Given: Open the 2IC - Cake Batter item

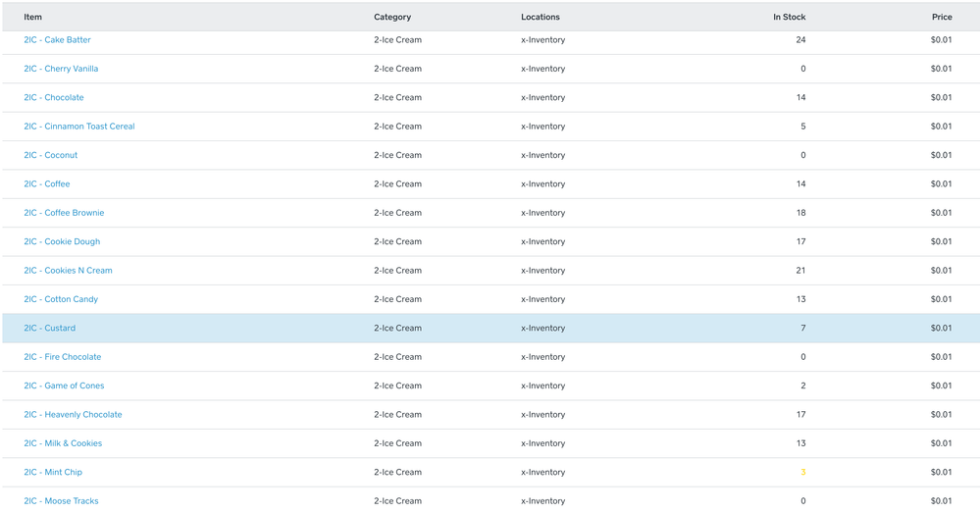Looking at the screenshot, I should coord(57,40).
